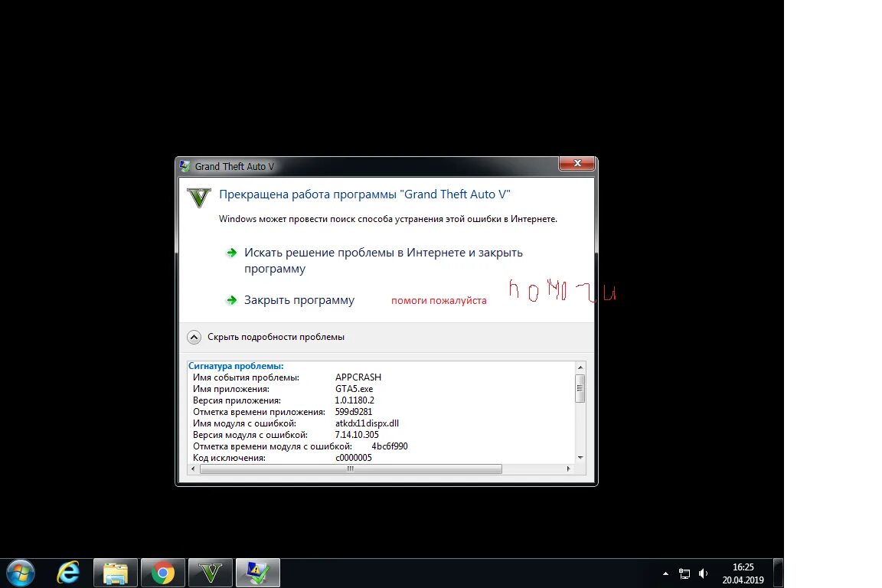Viewport: 882px width, 588px height.
Task: Click the GTA V logo in the dialog header
Action: click(199, 198)
